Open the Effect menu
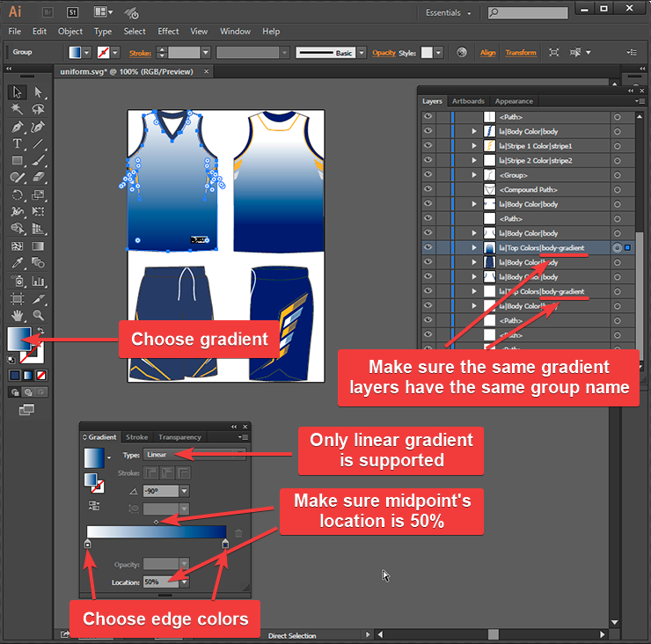651x644 pixels. (168, 32)
